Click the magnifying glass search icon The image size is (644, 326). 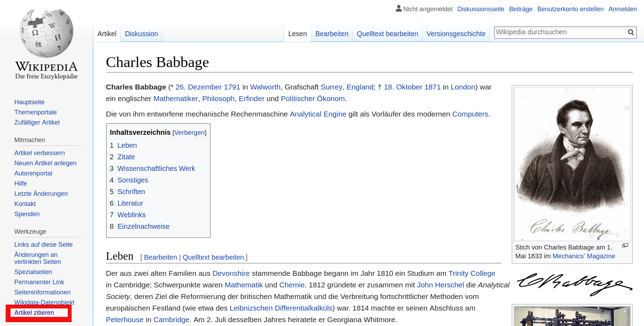pyautogui.click(x=631, y=32)
